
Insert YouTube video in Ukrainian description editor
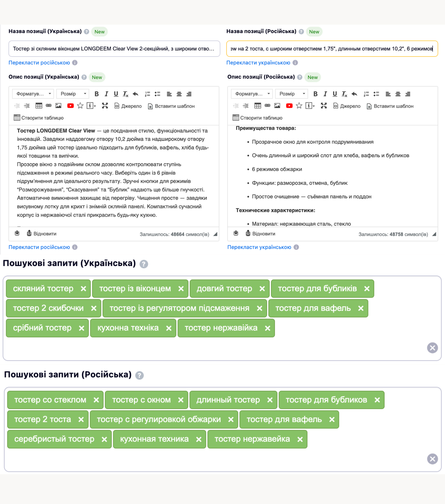tap(70, 106)
